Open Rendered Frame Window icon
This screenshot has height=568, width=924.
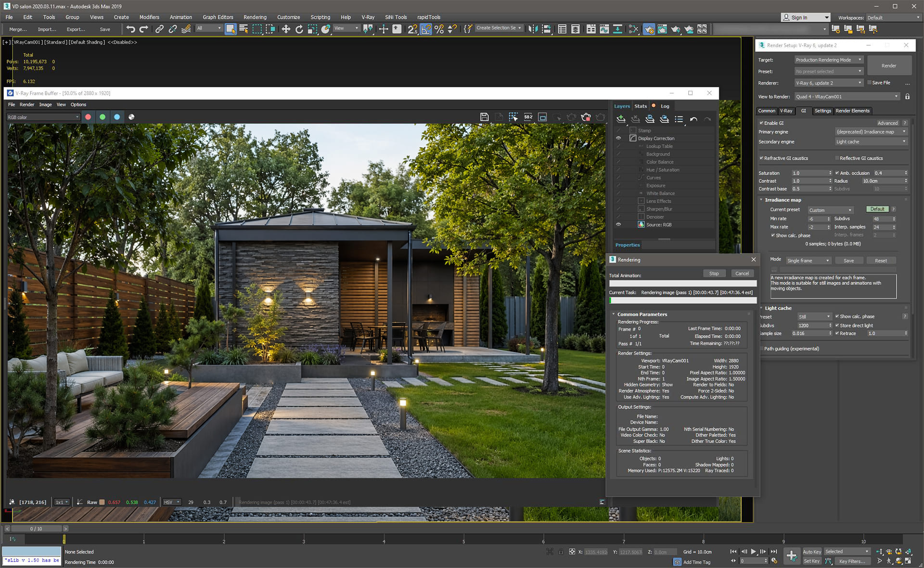pos(662,29)
